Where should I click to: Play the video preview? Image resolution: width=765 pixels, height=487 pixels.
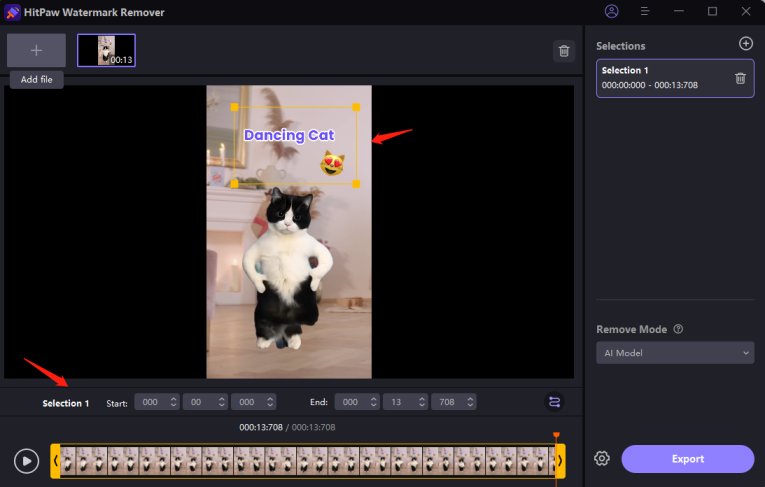coord(27,460)
